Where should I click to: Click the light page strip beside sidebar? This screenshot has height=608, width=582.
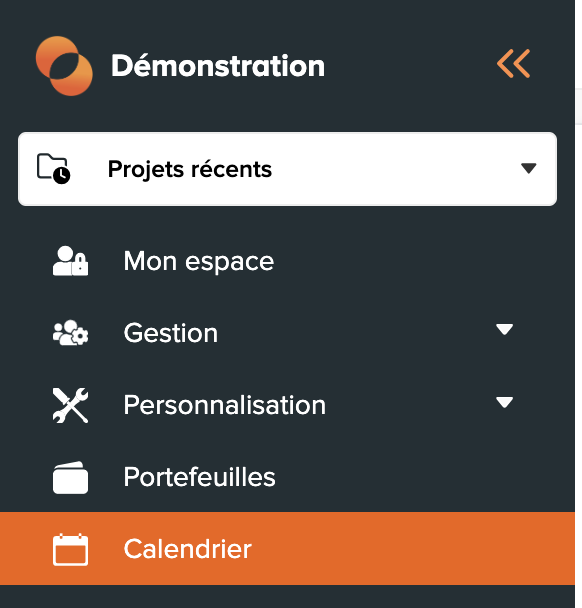point(579,304)
